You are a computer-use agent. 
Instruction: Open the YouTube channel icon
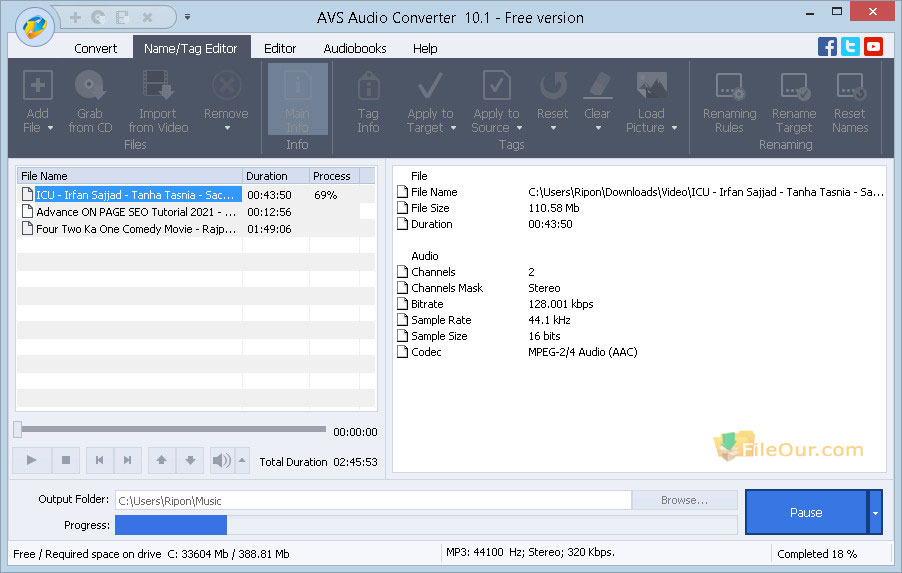point(873,47)
